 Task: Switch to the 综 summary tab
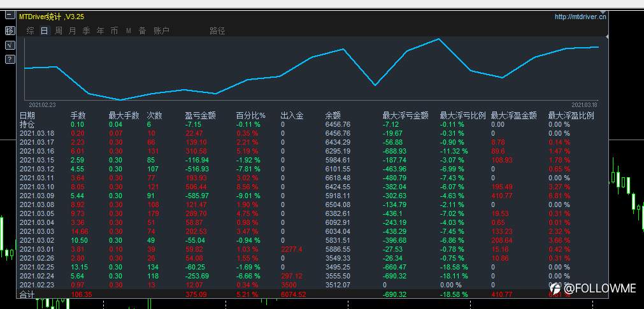[31, 31]
